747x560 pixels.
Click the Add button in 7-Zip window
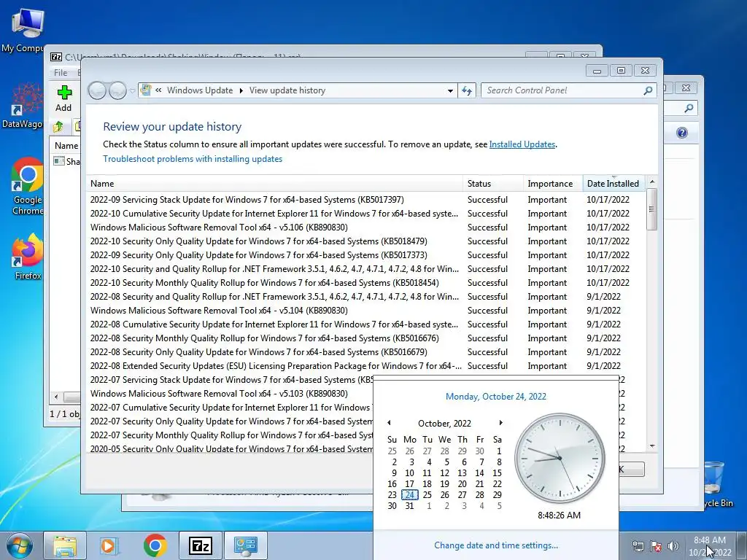click(64, 98)
